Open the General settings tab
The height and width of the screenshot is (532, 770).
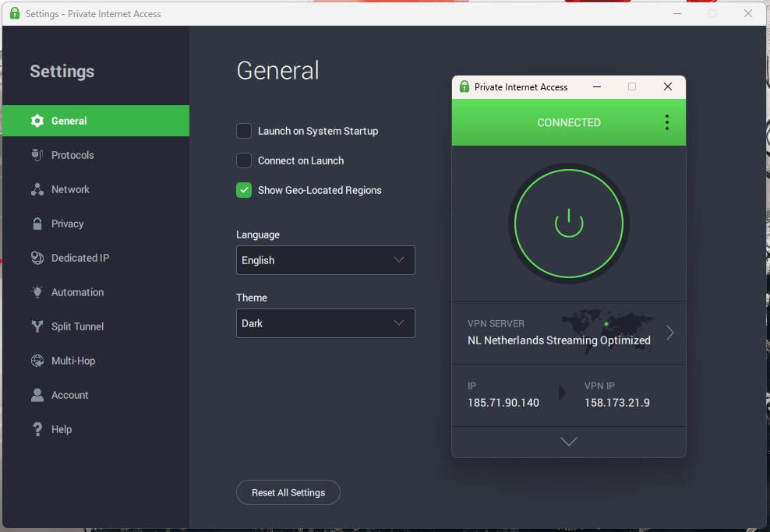click(96, 121)
